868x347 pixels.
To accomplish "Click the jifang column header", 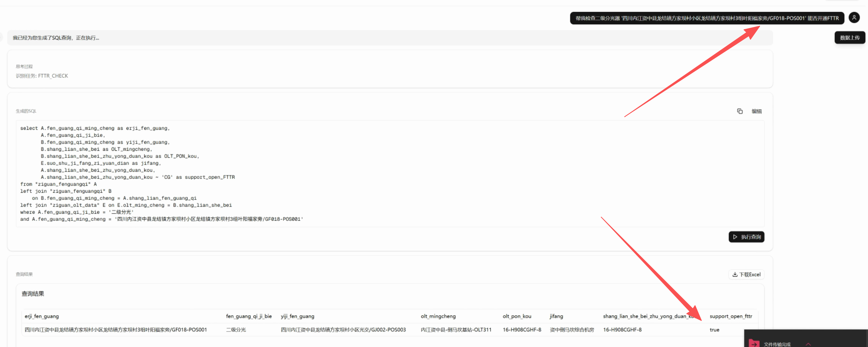I will pos(556,316).
